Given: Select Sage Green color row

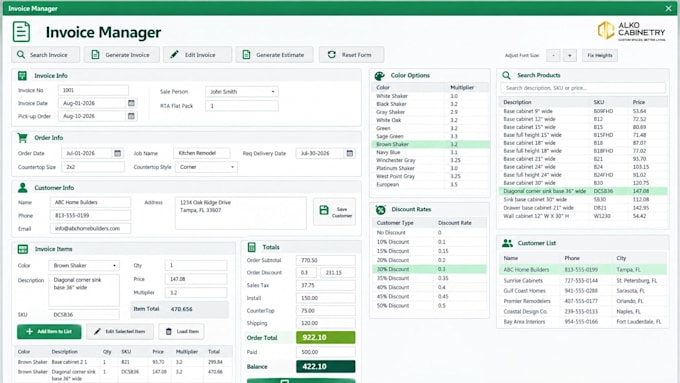Looking at the screenshot, I should (x=431, y=136).
